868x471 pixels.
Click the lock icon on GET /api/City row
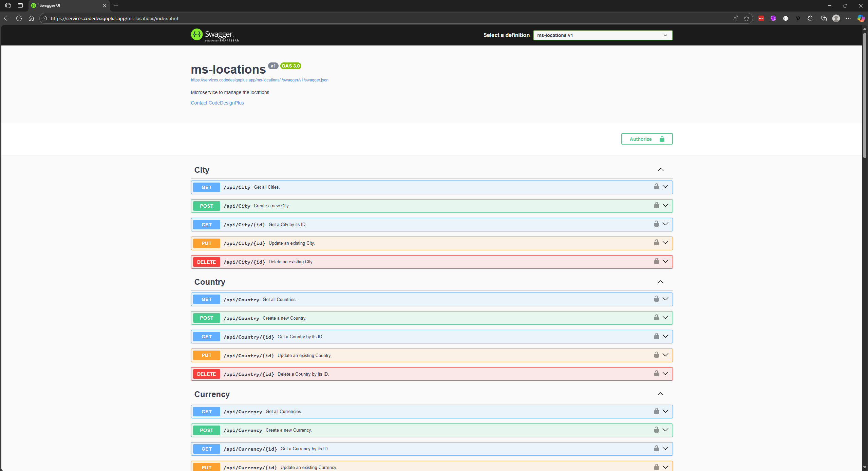tap(656, 187)
